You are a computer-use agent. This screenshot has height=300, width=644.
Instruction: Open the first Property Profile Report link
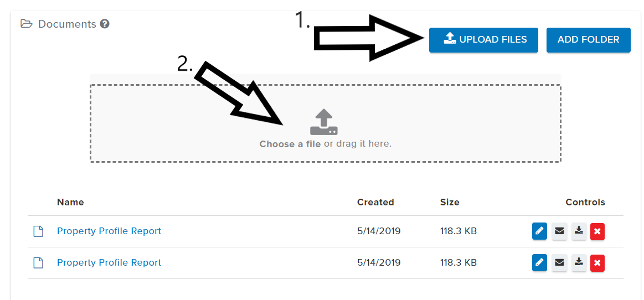pyautogui.click(x=109, y=231)
